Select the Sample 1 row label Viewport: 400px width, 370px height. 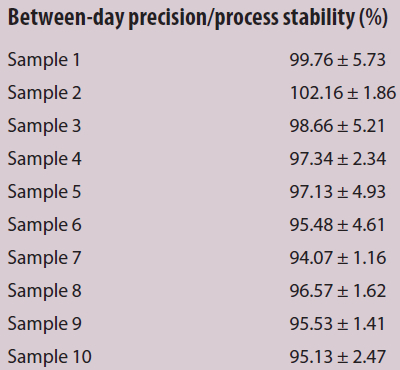[x=44, y=60]
